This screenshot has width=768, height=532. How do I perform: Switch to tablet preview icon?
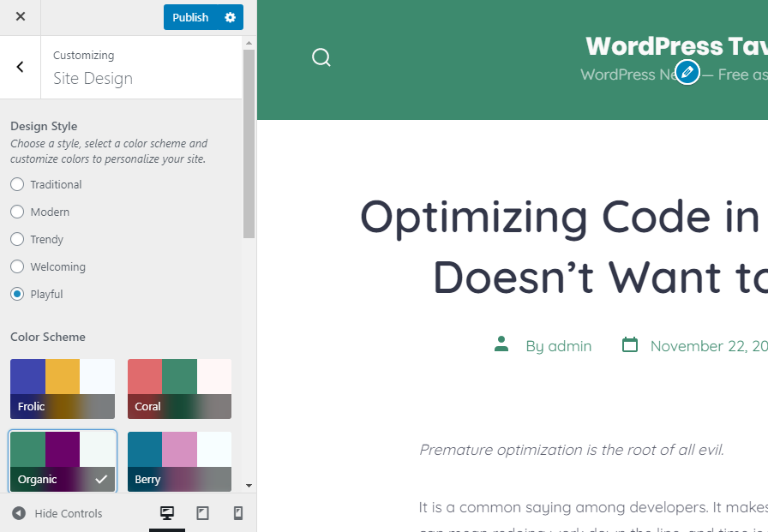click(x=203, y=513)
